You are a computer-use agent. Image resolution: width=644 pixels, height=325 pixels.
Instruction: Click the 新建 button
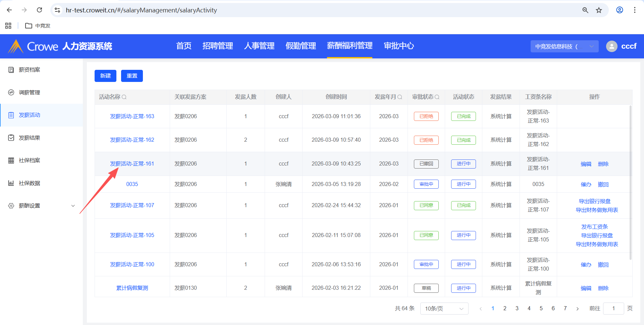[105, 76]
